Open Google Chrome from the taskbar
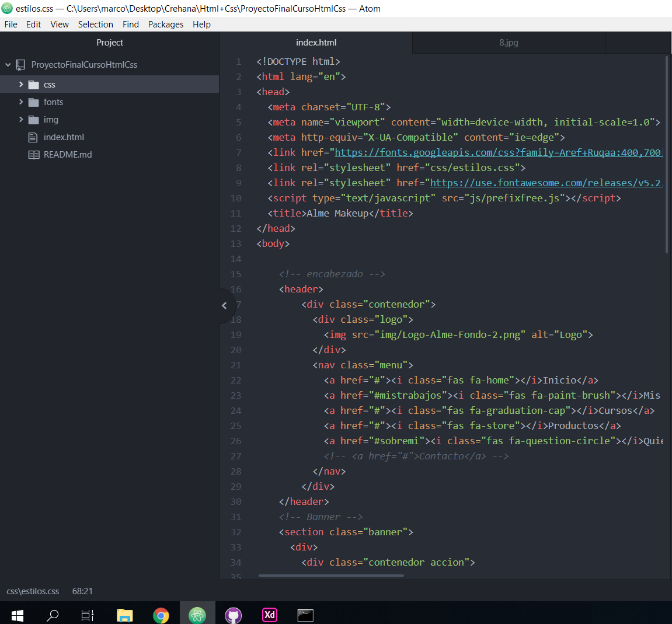 tap(161, 616)
